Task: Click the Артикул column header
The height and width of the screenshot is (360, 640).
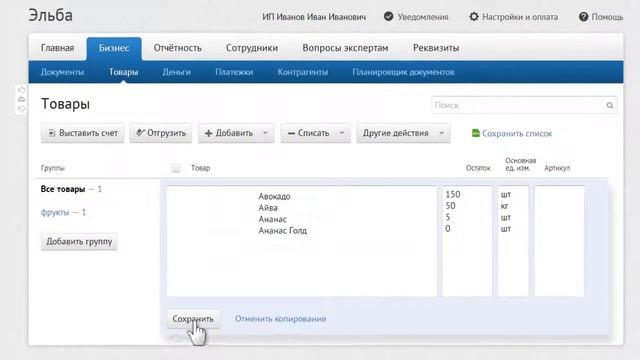Action: [557, 168]
